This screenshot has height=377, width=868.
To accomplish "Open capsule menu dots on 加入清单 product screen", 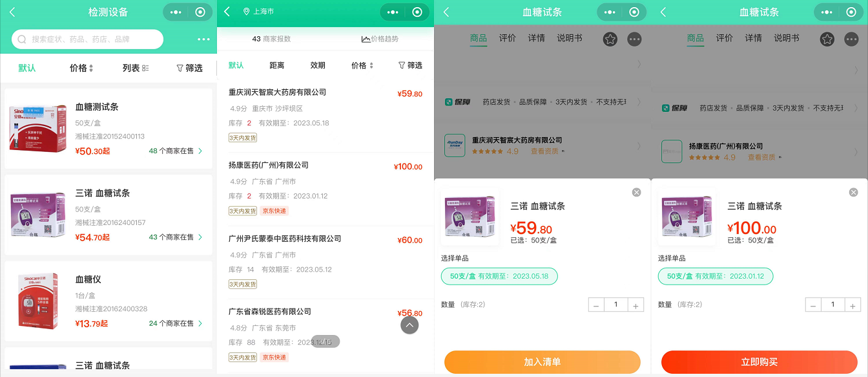I will point(610,12).
